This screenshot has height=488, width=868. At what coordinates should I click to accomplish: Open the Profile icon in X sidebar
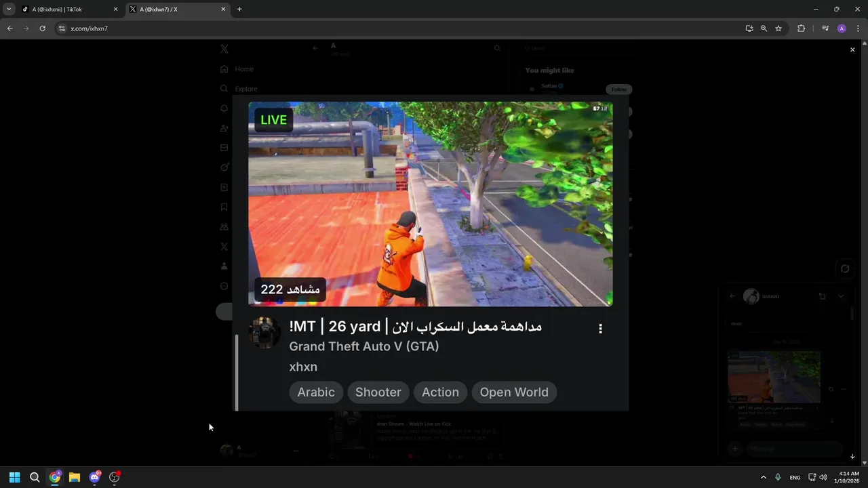[x=224, y=266]
